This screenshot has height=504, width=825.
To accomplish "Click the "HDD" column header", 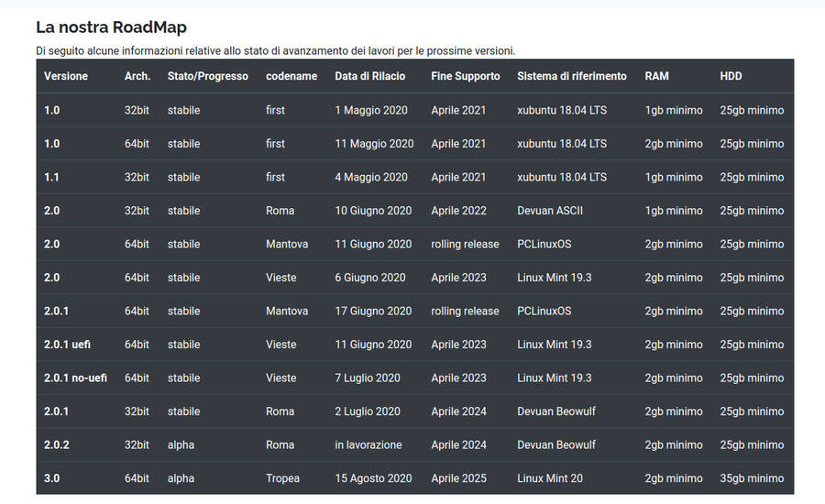I will tap(731, 76).
